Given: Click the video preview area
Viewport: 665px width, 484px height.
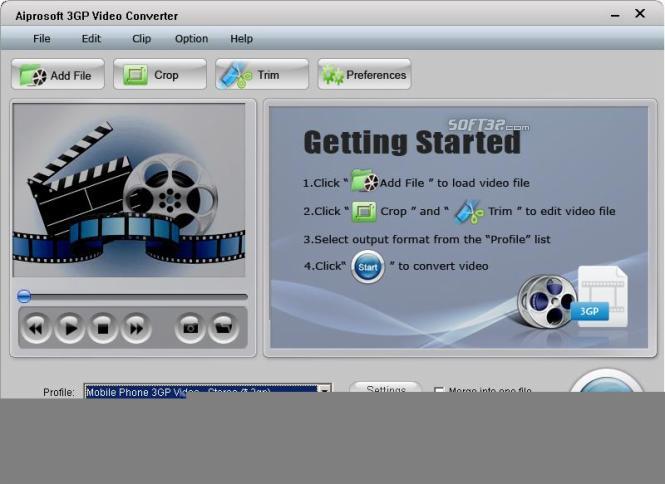Looking at the screenshot, I should (x=129, y=190).
